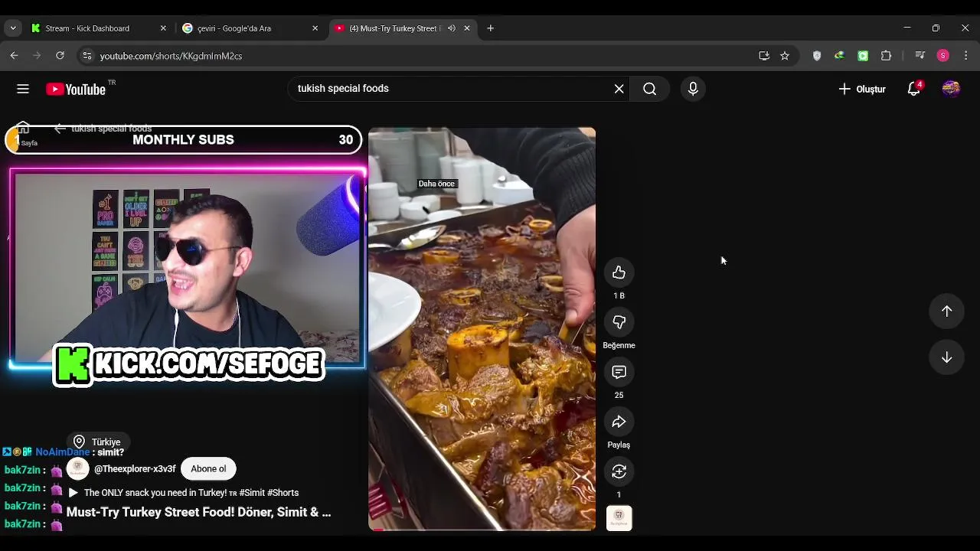
Task: Click the Short title 'Must-Try Turkey Street Food!'
Action: point(198,512)
